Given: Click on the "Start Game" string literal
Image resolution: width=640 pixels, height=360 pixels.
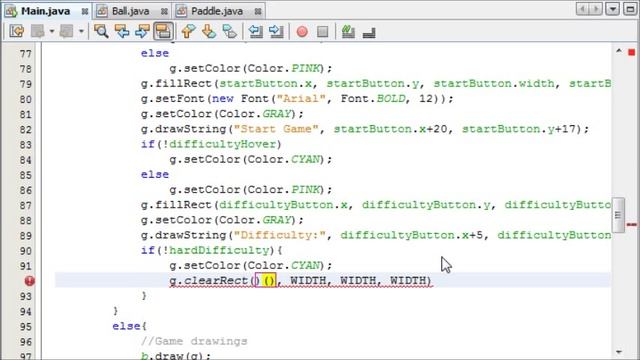Looking at the screenshot, I should pyautogui.click(x=276, y=129).
